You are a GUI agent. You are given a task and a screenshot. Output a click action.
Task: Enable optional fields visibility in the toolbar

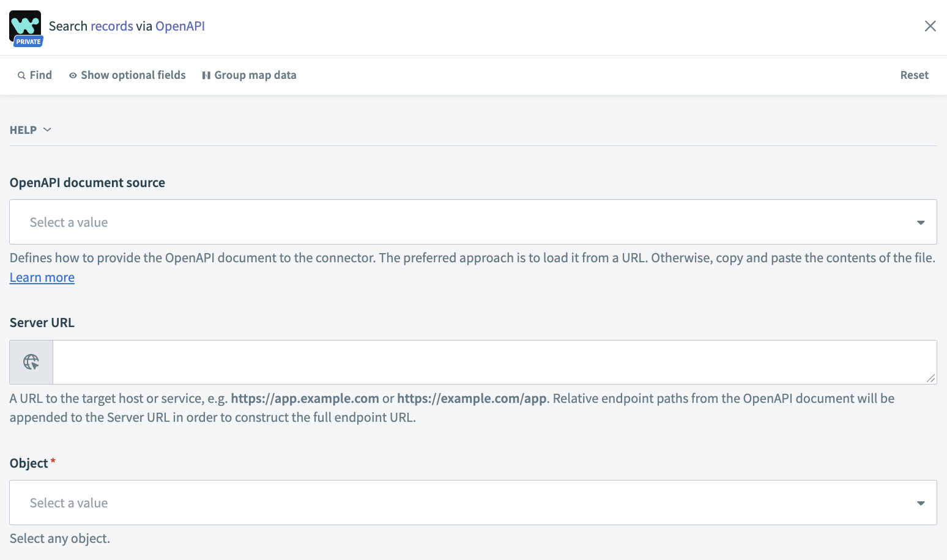click(133, 75)
